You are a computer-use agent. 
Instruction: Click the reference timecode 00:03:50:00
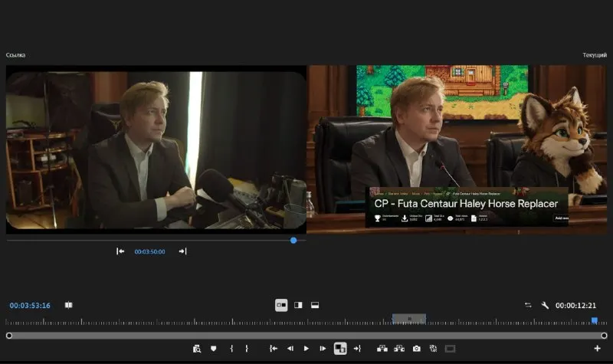coord(149,252)
